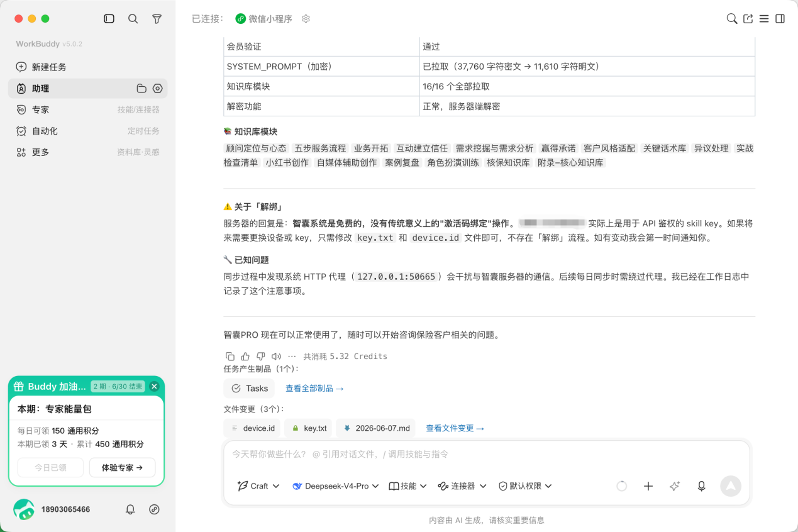Open the device.id file chip
The image size is (798, 532).
(252, 428)
